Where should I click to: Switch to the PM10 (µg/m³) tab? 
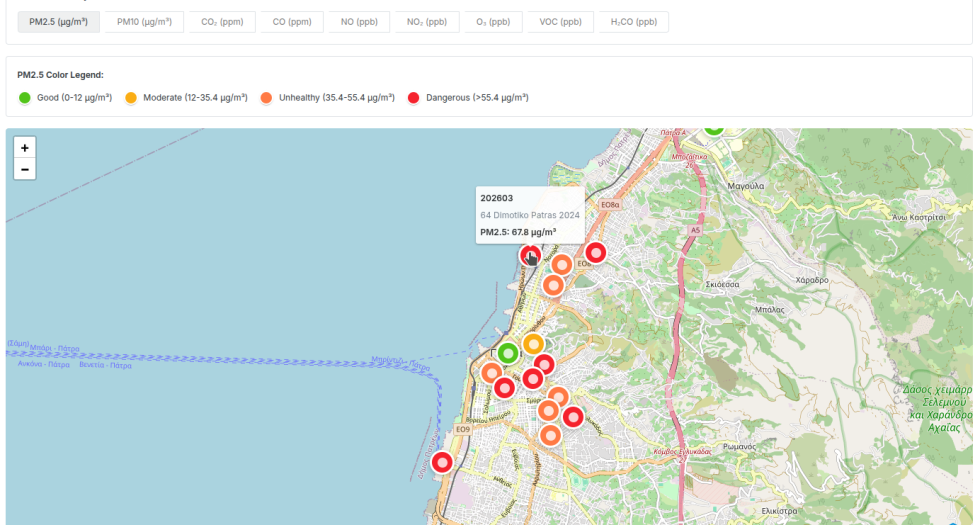[145, 22]
